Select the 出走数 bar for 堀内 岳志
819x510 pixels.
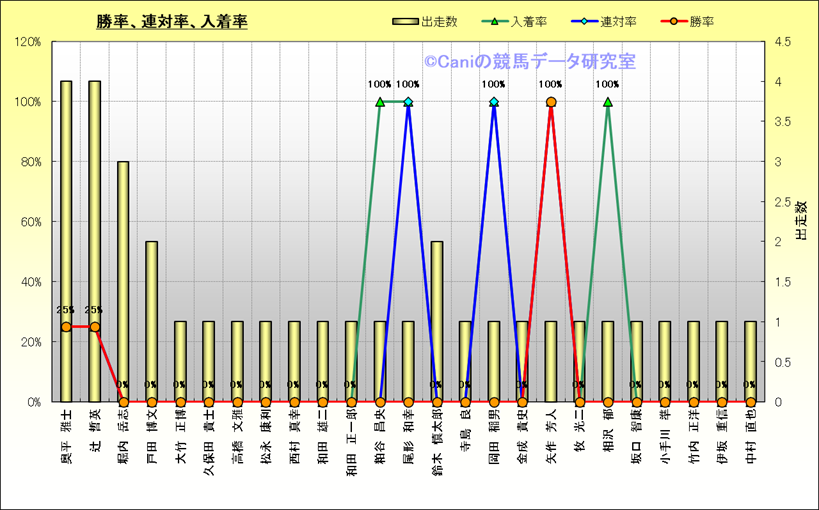pos(123,280)
